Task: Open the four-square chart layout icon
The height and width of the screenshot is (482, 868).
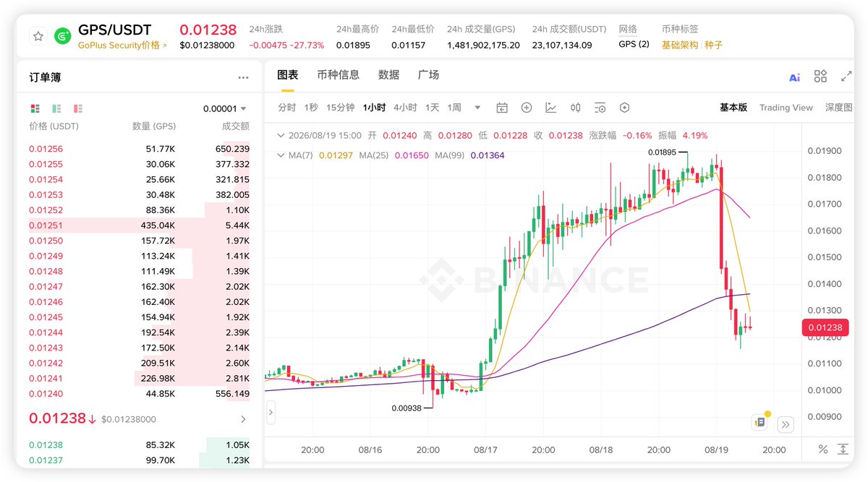Action: coord(820,77)
